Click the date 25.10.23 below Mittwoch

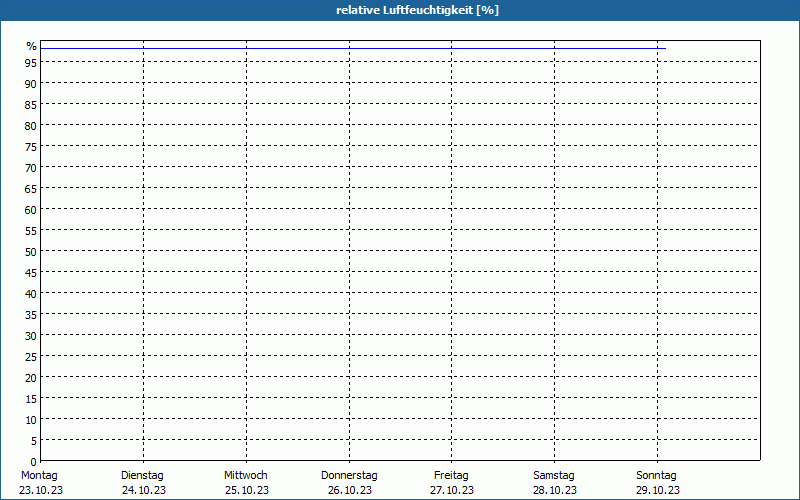tap(246, 490)
